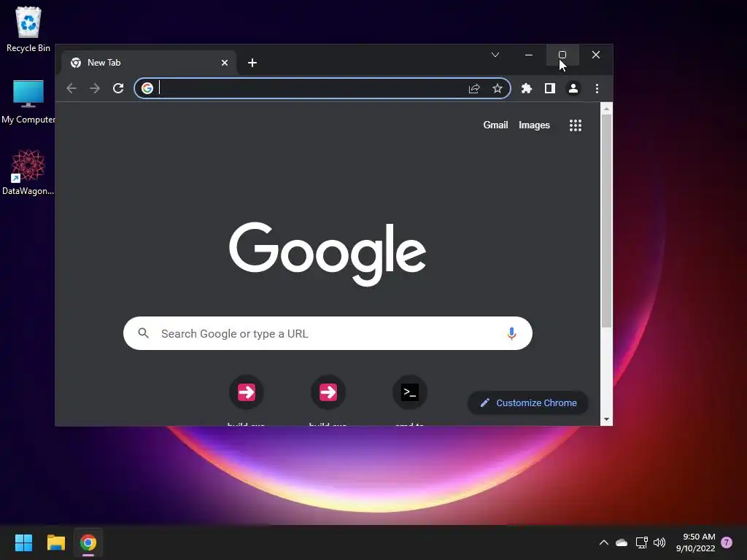
Task: Open the volume speaker tray icon
Action: [659, 542]
